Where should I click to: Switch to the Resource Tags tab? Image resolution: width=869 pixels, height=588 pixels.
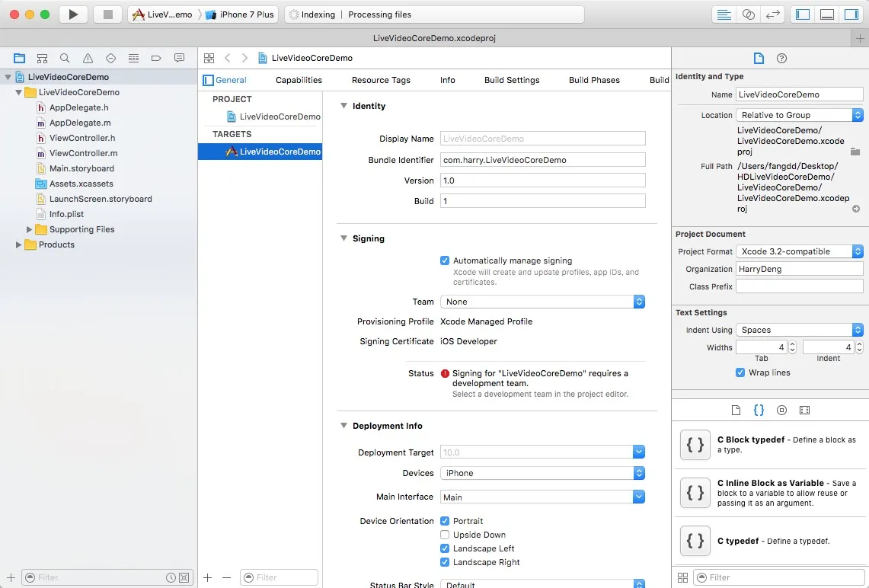381,81
